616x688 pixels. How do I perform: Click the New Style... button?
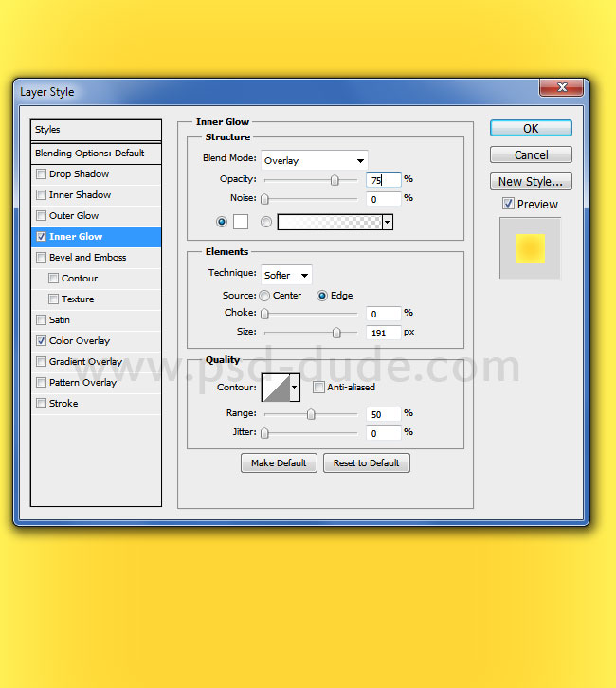pos(531,181)
